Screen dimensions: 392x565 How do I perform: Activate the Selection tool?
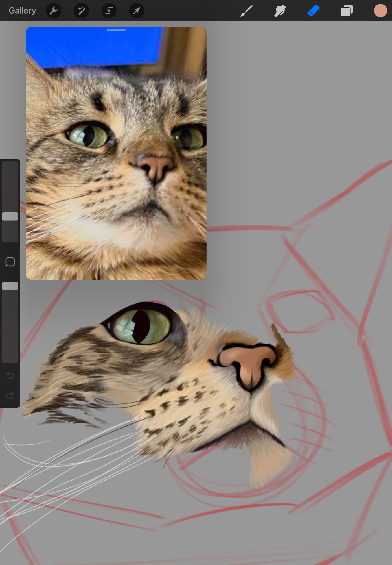109,11
